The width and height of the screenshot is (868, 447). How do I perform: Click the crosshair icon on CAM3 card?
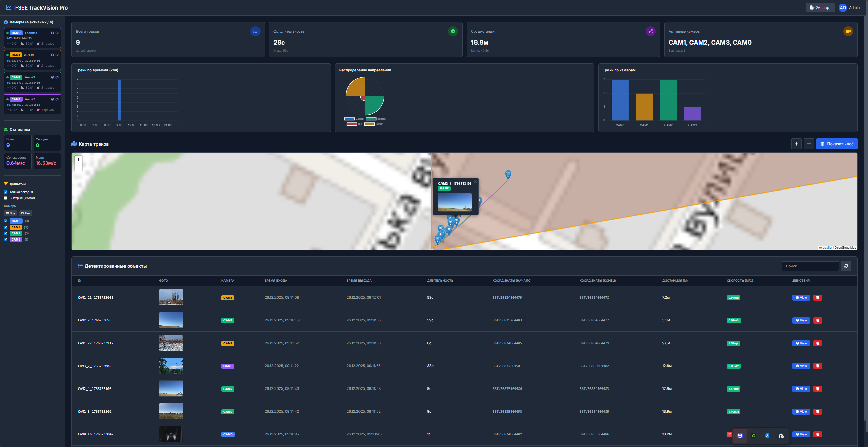(x=57, y=99)
